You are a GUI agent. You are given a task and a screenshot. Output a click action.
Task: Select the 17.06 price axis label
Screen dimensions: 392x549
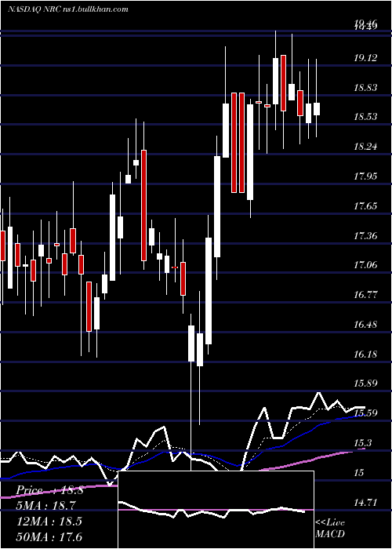pos(365,265)
